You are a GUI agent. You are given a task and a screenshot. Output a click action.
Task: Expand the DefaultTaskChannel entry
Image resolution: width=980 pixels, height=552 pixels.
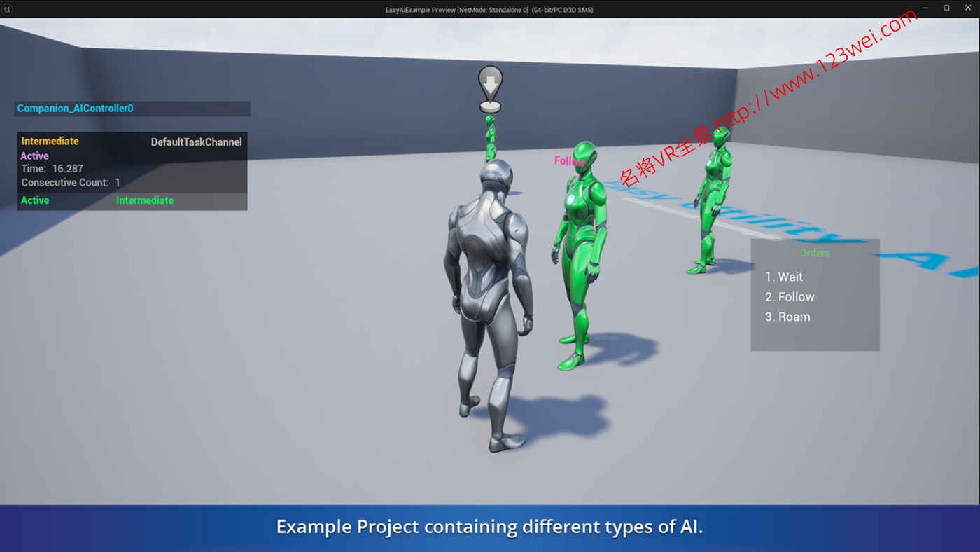coord(196,141)
